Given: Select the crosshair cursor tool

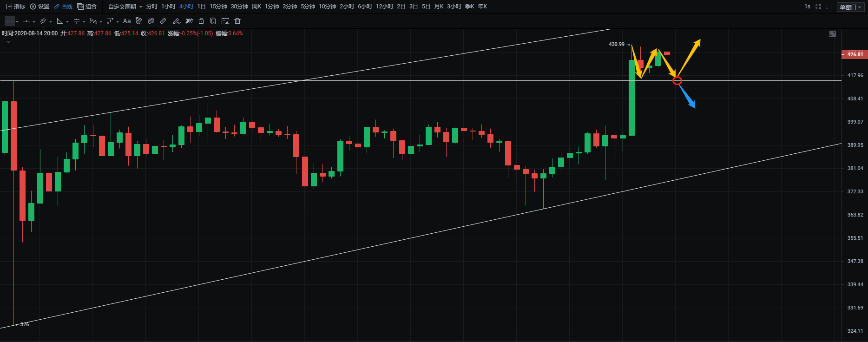Looking at the screenshot, I should pos(10,21).
